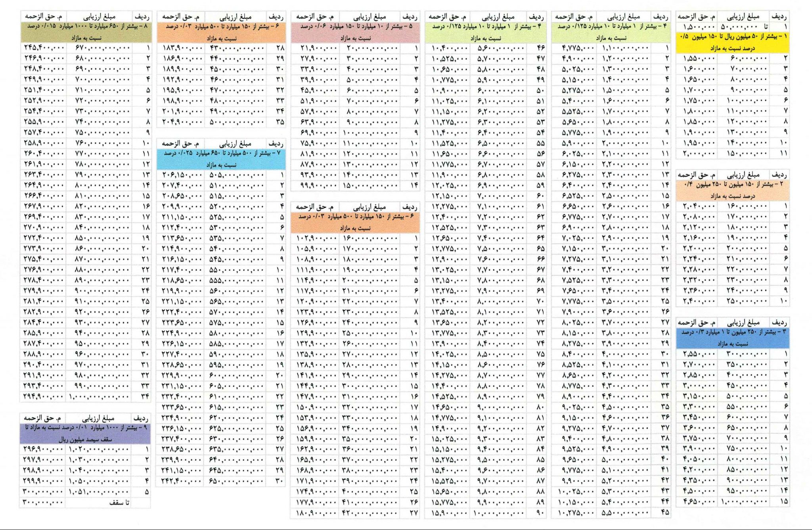
Task: Select the fee value «۲۷۰,۹۰۰,۰۰۰»
Action: (x=44, y=227)
